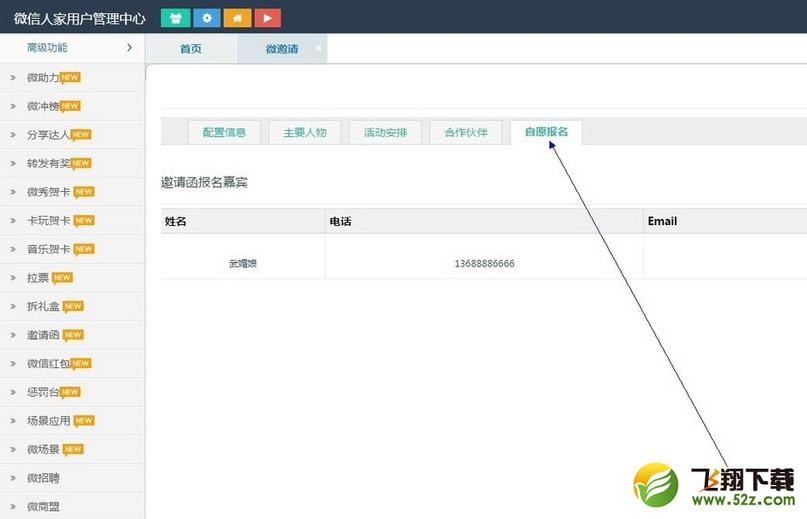Open 微秀贺卡 in the sidebar
The height and width of the screenshot is (519, 807).
pos(72,192)
